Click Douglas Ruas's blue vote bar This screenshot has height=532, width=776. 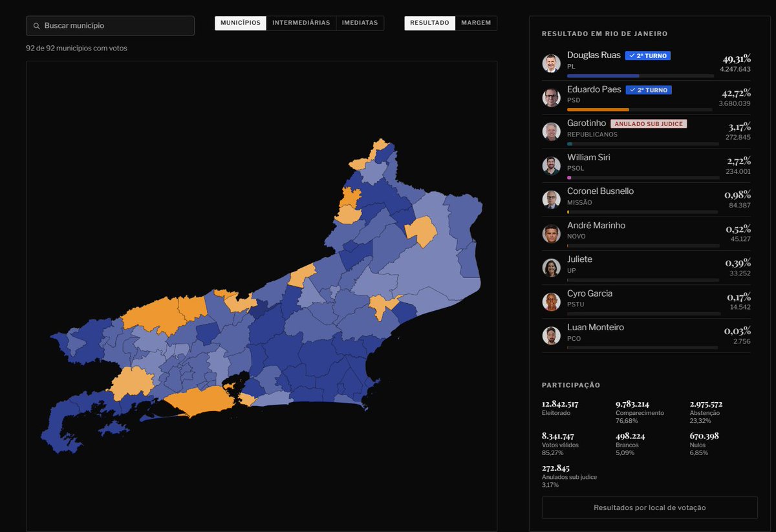(x=603, y=76)
